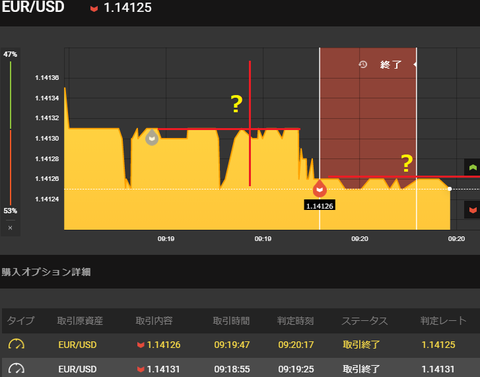The height and width of the screenshot is (377, 480).
Task: Click 取引終了 status in the 09:18:55 row
Action: 361,369
